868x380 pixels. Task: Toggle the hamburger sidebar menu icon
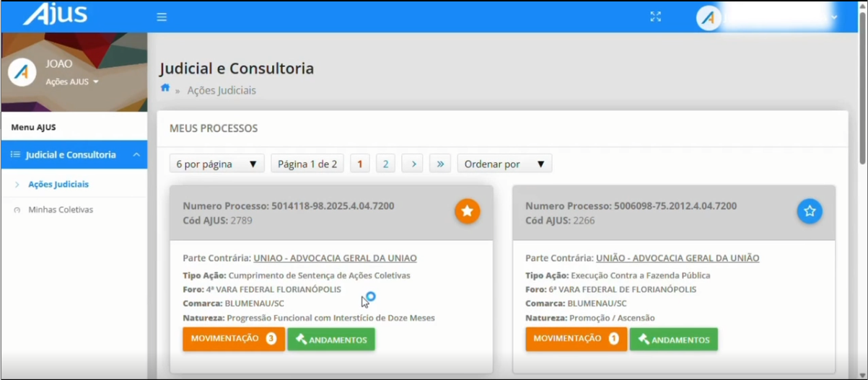[x=162, y=17]
